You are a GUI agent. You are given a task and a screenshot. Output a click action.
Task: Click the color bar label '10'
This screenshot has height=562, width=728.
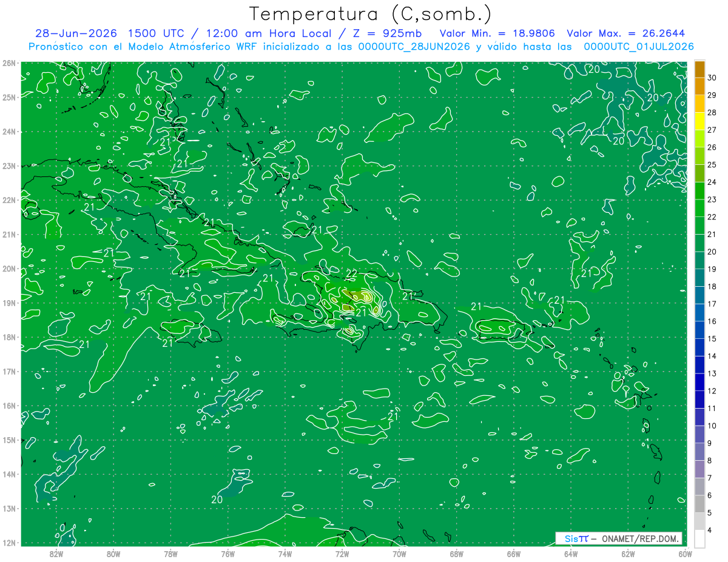tap(712, 426)
